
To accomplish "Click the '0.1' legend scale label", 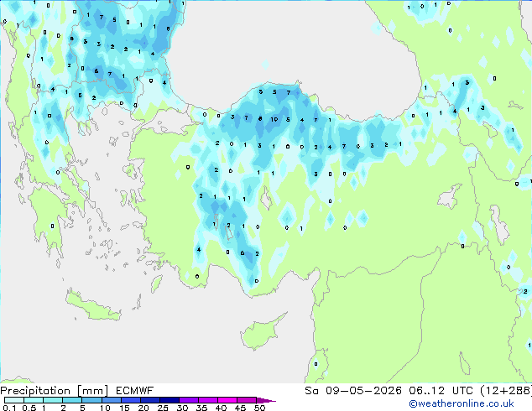I will pos(9,408).
